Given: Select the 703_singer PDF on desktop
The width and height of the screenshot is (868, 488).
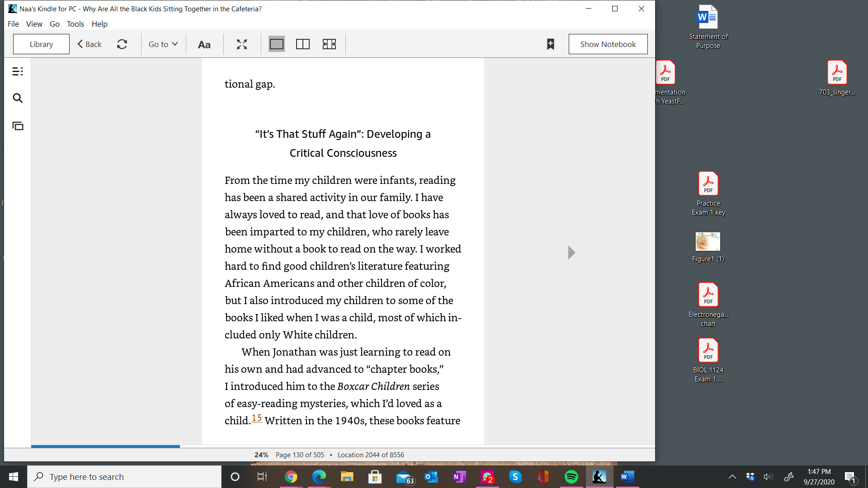Looking at the screenshot, I should (x=837, y=78).
